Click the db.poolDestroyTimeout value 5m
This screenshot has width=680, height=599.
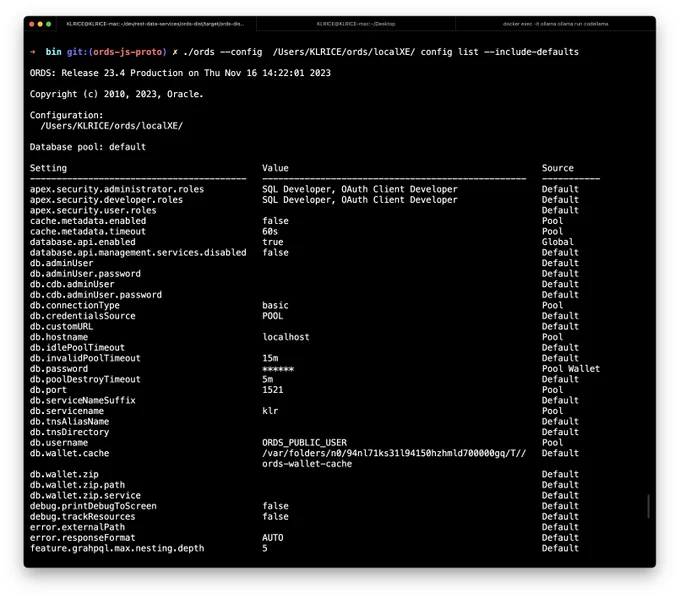pyautogui.click(x=267, y=379)
